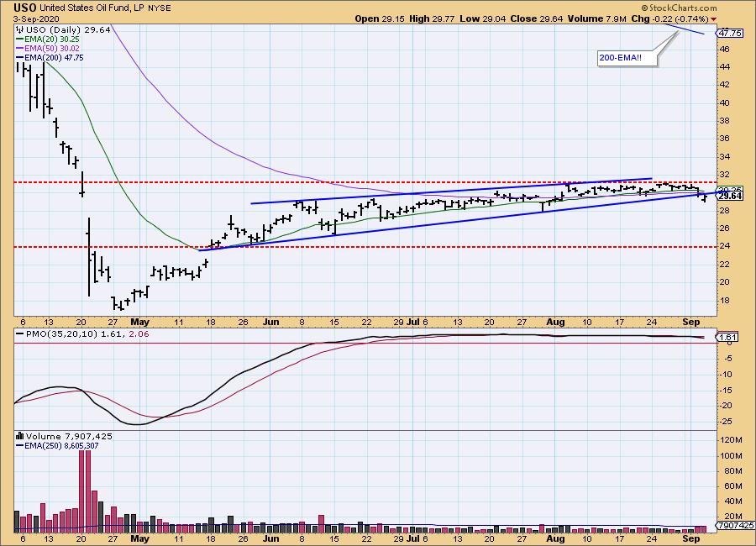Click the 29.64 last price axis marker

coord(729,196)
